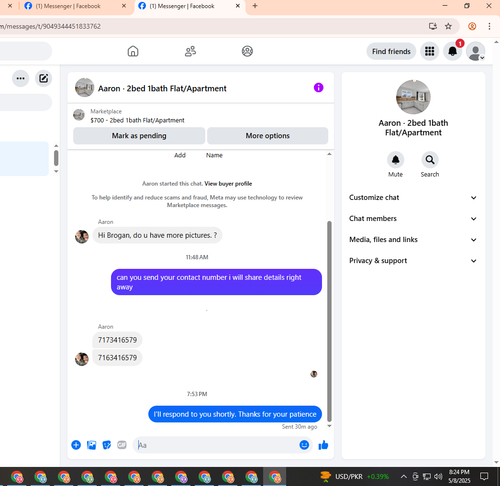Open the emoji picker icon
The image size is (500, 486).
coord(304,445)
